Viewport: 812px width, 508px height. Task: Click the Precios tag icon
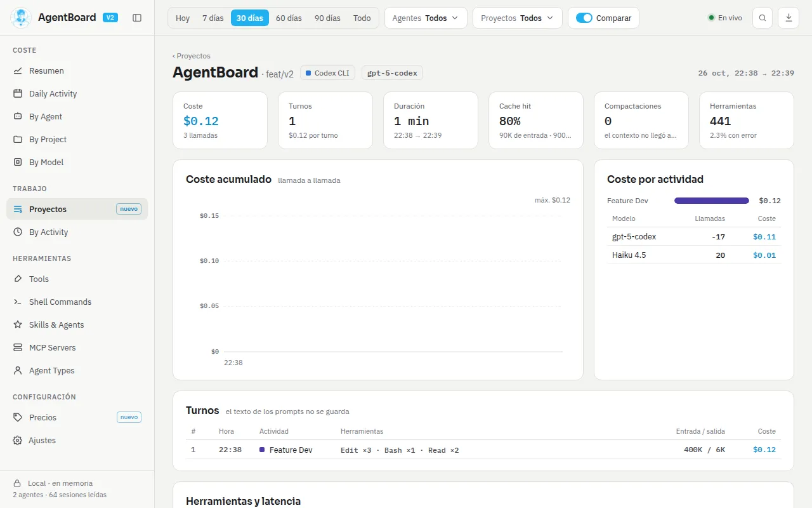click(x=18, y=417)
